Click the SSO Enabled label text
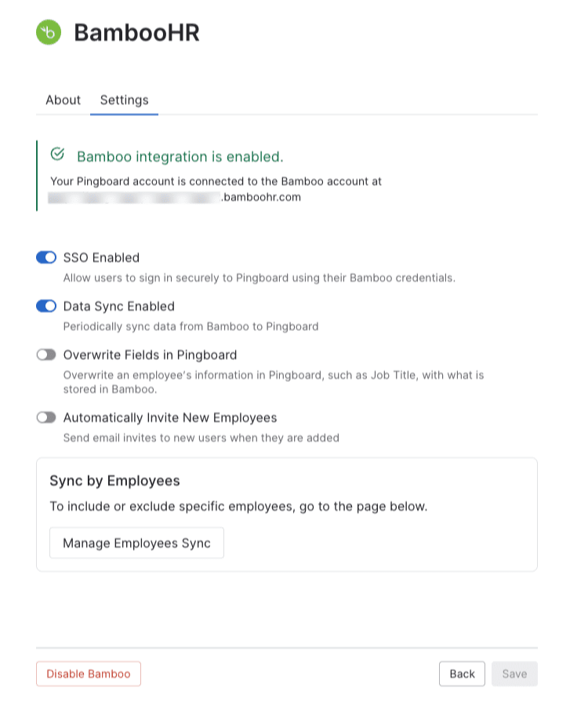Image resolution: width=588 pixels, height=724 pixels. click(101, 257)
